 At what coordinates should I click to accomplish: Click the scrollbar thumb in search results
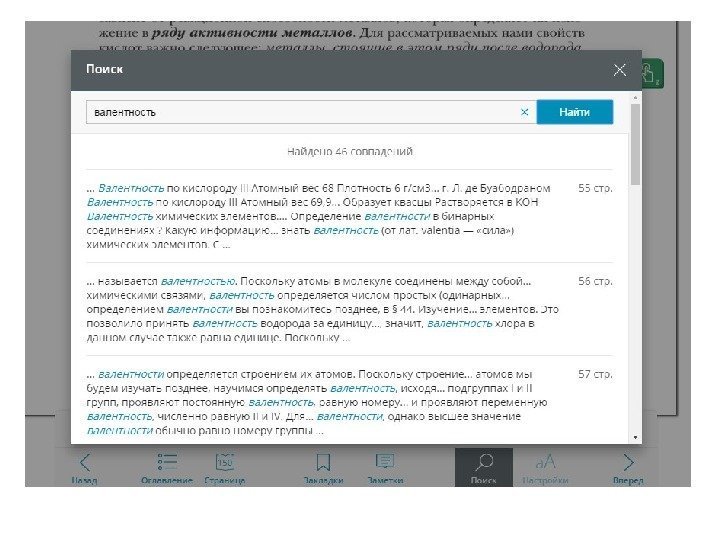tap(635, 145)
